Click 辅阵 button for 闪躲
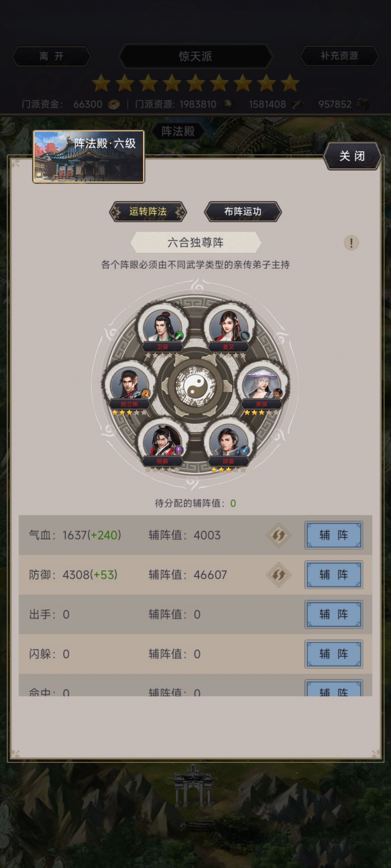Screen dimensions: 391x868 tap(333, 654)
